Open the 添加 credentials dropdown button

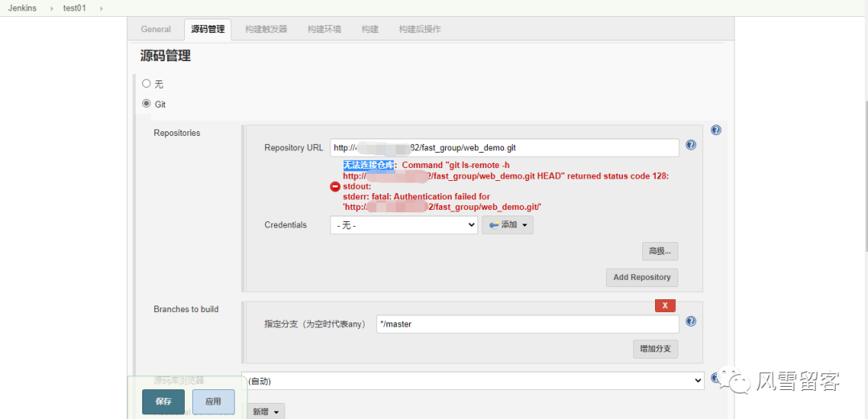tap(508, 225)
